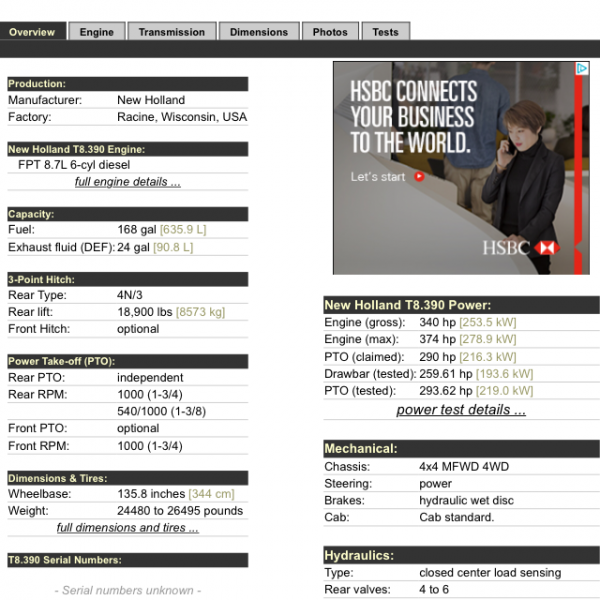
Task: Select 'Racine, Wisconsin, USA' factory value
Action: tap(182, 117)
